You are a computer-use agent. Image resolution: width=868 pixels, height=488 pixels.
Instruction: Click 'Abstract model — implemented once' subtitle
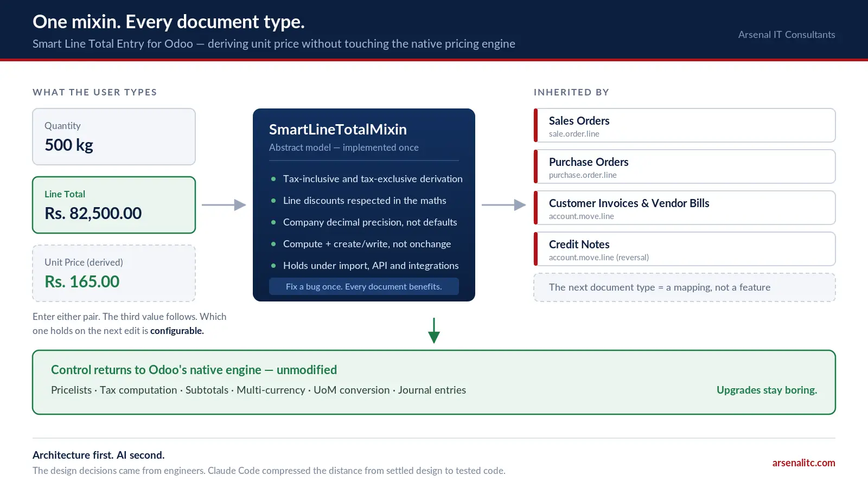click(344, 147)
